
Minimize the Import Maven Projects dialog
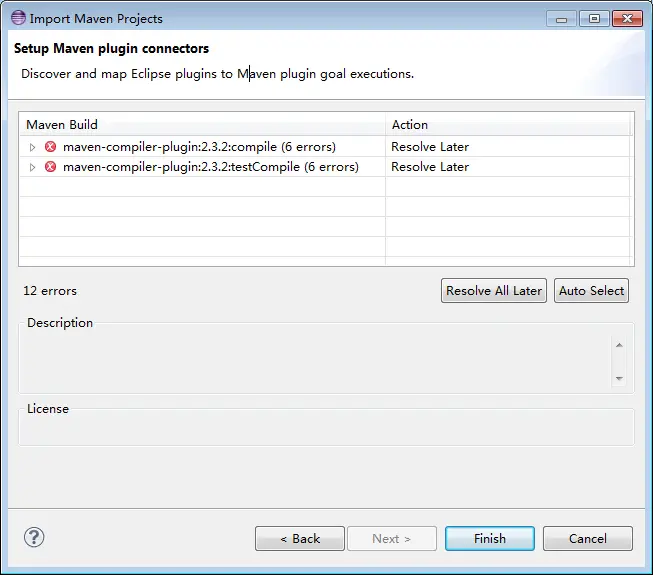coord(561,19)
